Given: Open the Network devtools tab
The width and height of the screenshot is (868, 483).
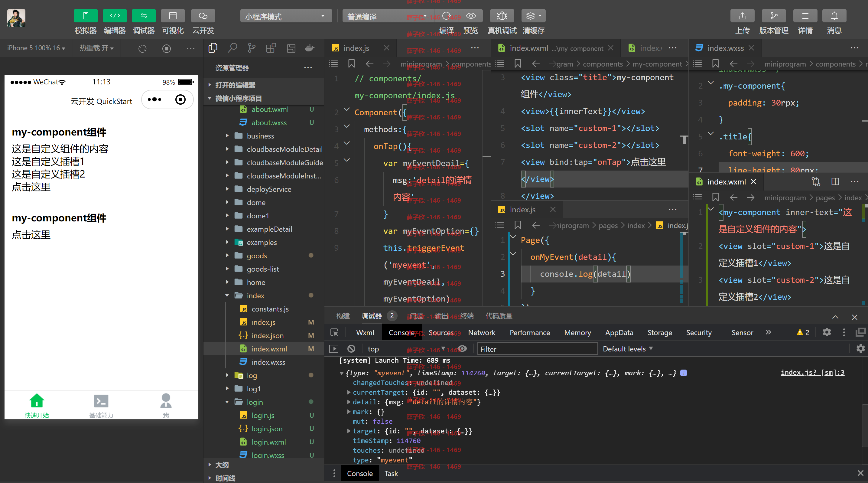Looking at the screenshot, I should 481,332.
